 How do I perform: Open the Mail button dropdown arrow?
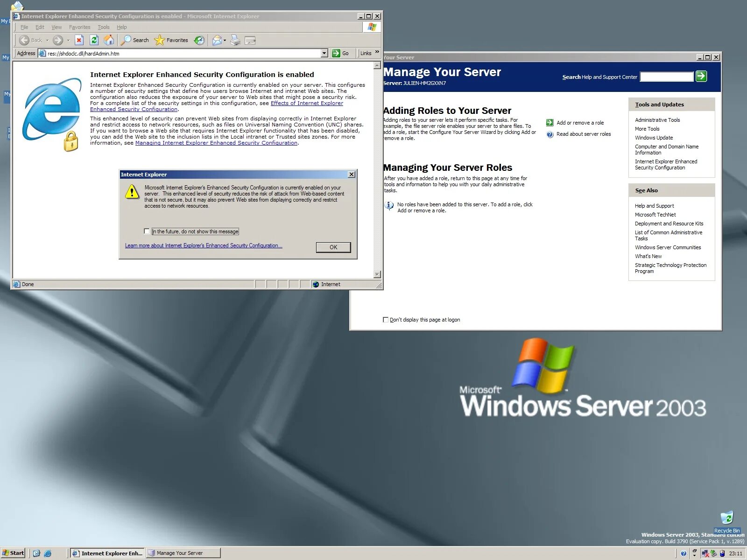point(225,40)
